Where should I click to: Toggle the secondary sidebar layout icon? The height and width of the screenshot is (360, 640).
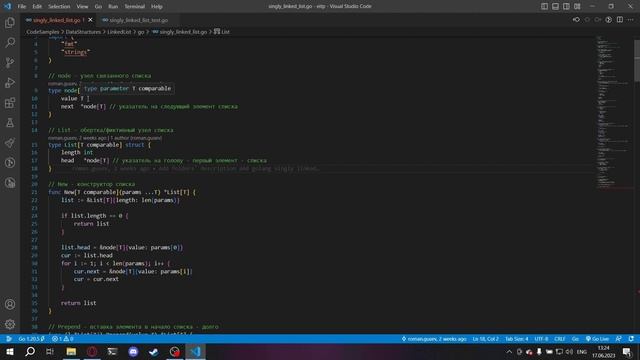pyautogui.click(x=566, y=6)
